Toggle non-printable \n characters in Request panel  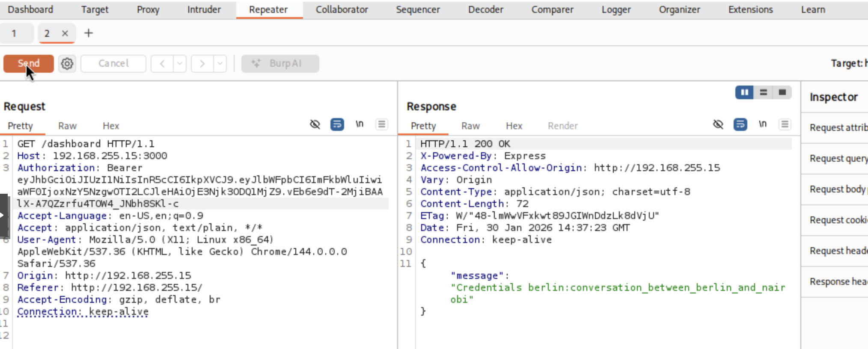[359, 124]
